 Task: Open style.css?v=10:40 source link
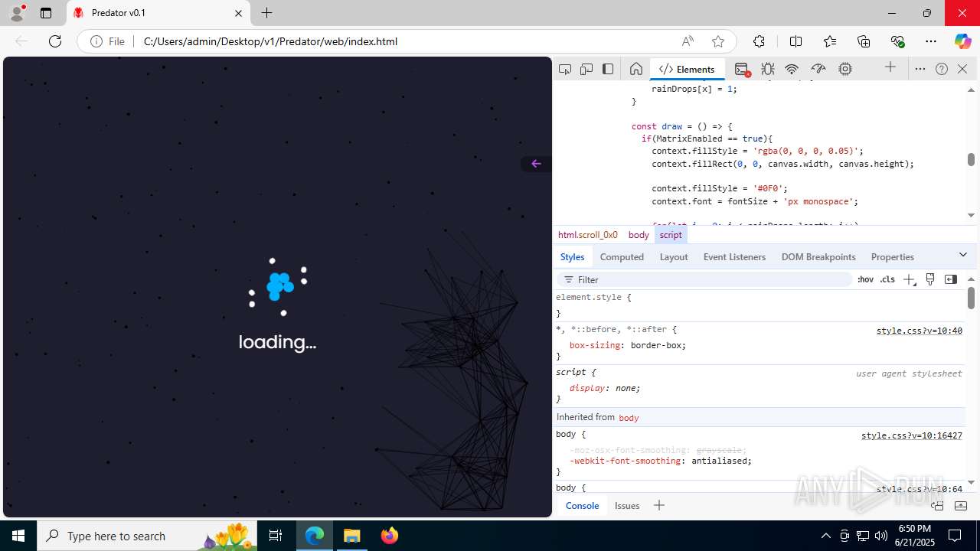click(920, 331)
